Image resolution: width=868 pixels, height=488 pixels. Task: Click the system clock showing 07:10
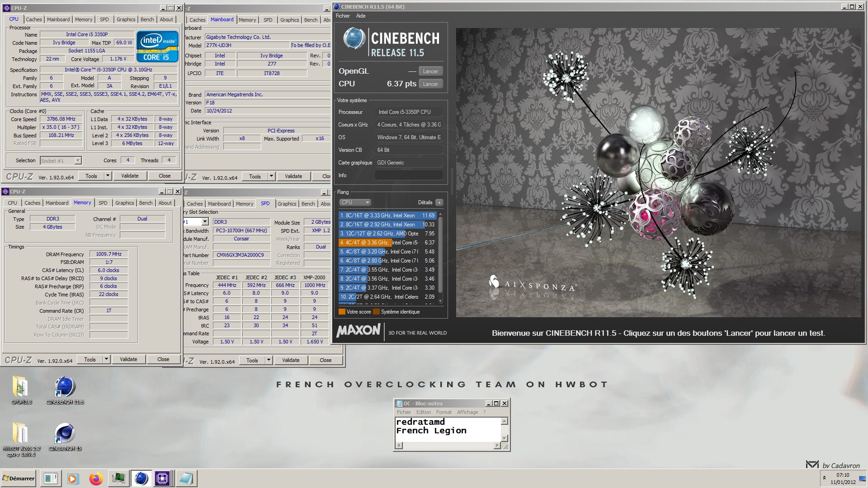842,475
